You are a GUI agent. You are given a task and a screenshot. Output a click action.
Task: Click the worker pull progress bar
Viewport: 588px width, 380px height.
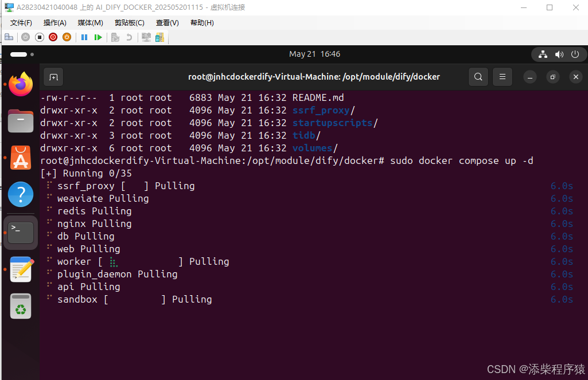pos(141,261)
